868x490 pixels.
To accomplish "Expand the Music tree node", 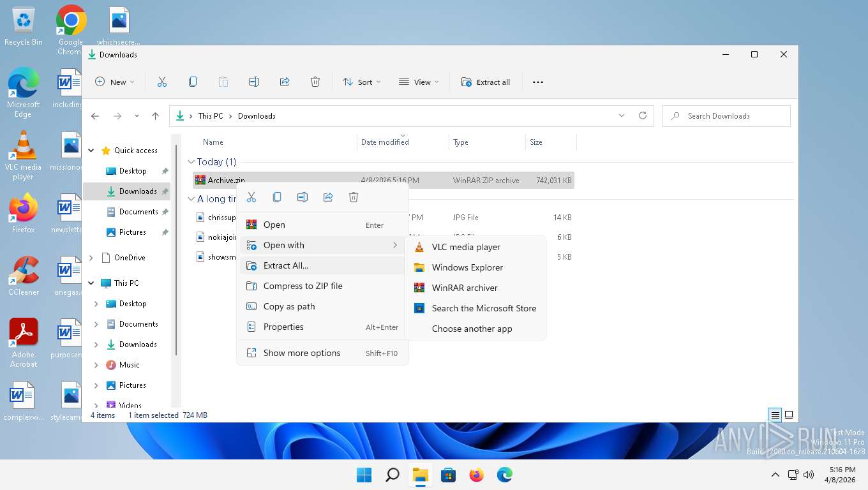I will tap(96, 365).
